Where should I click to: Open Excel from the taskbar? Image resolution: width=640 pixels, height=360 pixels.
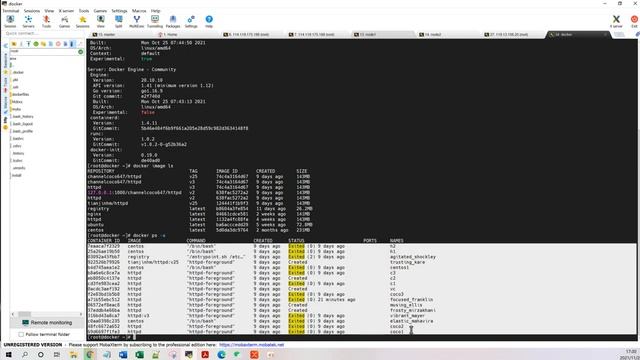(x=139, y=355)
